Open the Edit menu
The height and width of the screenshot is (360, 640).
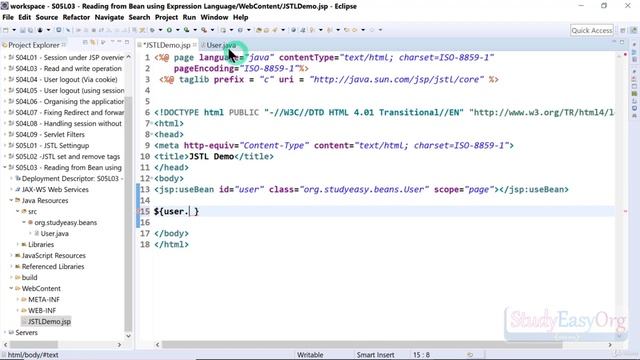(x=24, y=17)
